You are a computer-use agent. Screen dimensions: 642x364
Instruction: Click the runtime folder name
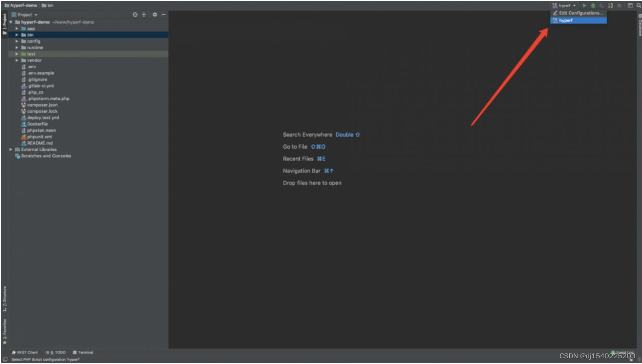35,47
